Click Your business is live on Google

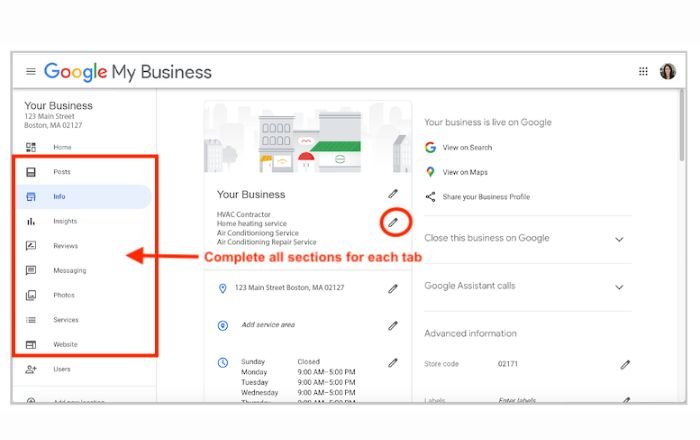[x=488, y=122]
